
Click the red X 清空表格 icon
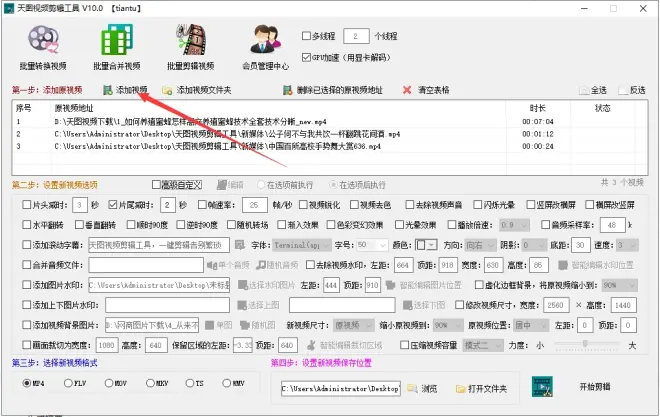click(408, 90)
